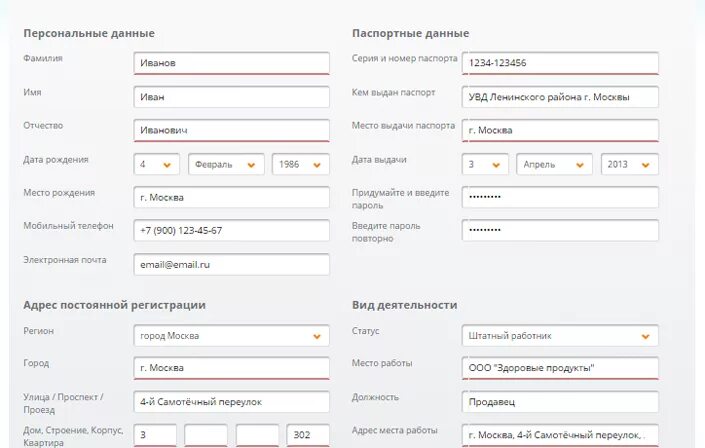
Task: Open the birth day dropdown showing 4
Action: tap(156, 164)
